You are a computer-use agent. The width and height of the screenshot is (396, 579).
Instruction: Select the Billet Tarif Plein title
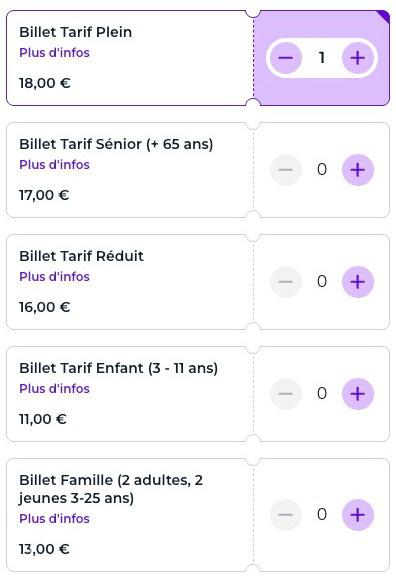point(75,32)
